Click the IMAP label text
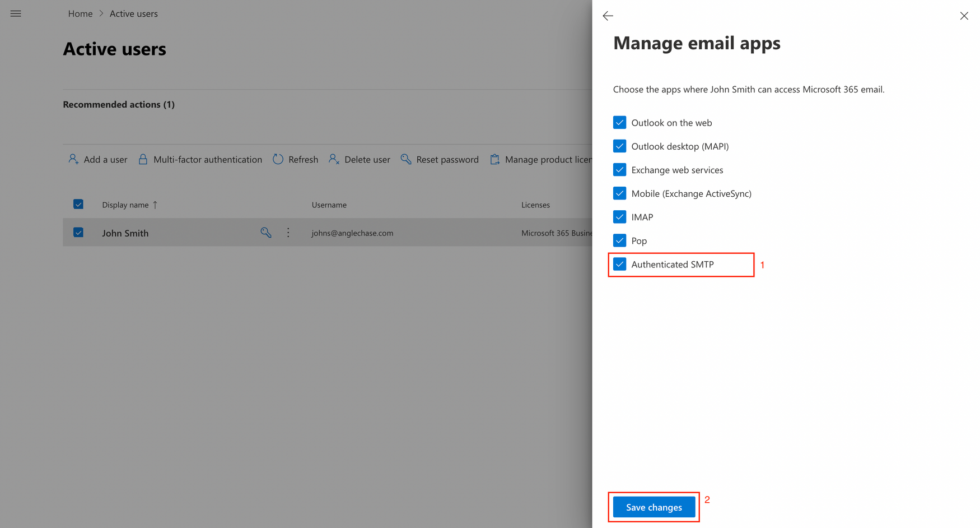 coord(642,217)
